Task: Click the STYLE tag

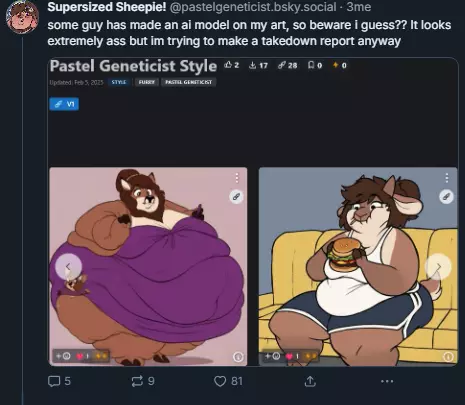Action: (x=119, y=82)
